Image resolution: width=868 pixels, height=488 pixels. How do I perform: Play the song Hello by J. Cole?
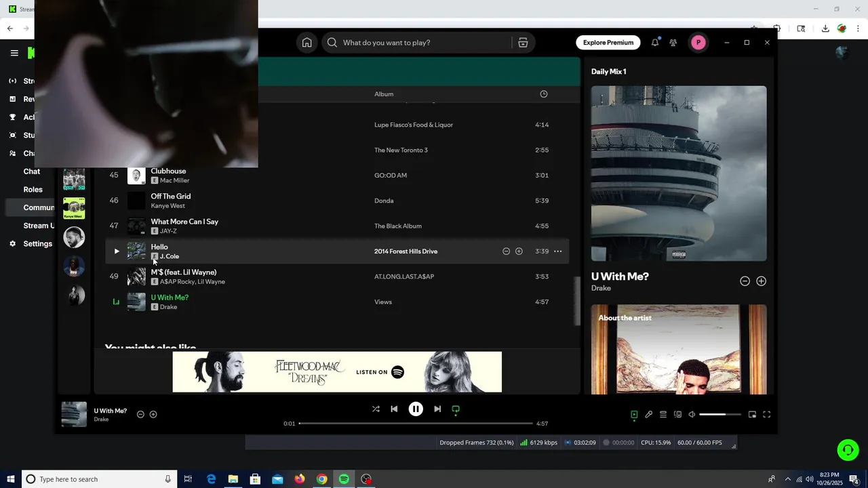click(x=116, y=251)
